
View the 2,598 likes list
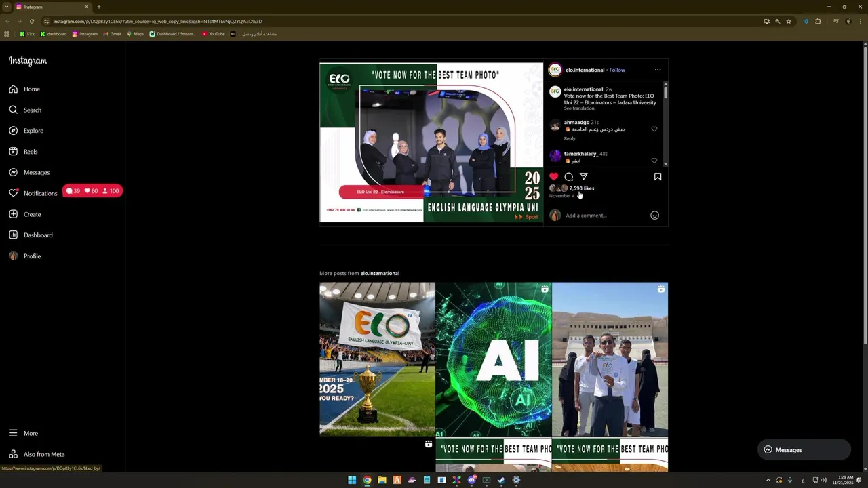click(582, 188)
